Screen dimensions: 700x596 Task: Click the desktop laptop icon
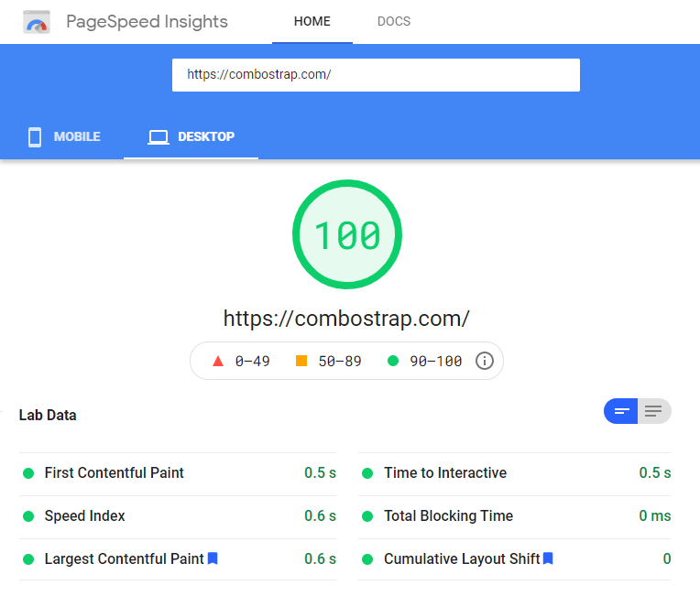159,137
